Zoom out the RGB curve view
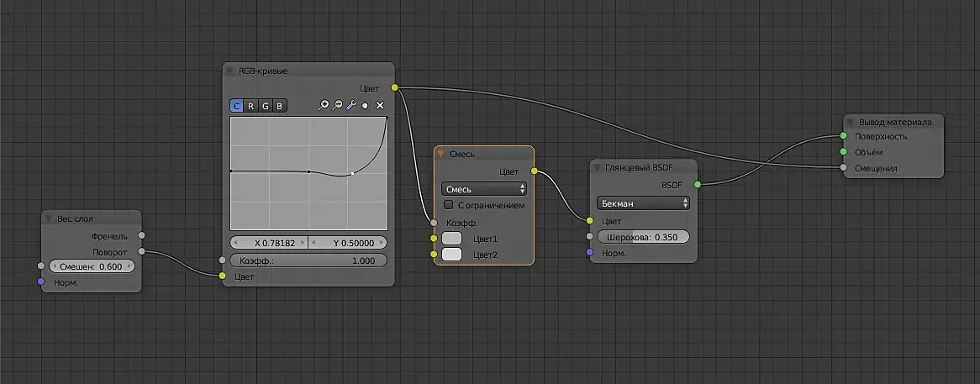The image size is (980, 384). click(337, 106)
